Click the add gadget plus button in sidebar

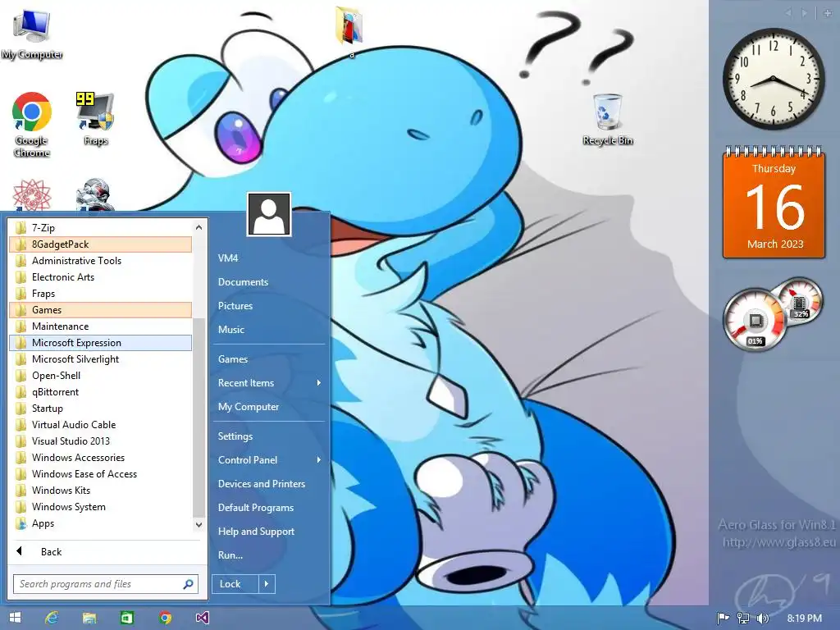tap(828, 13)
